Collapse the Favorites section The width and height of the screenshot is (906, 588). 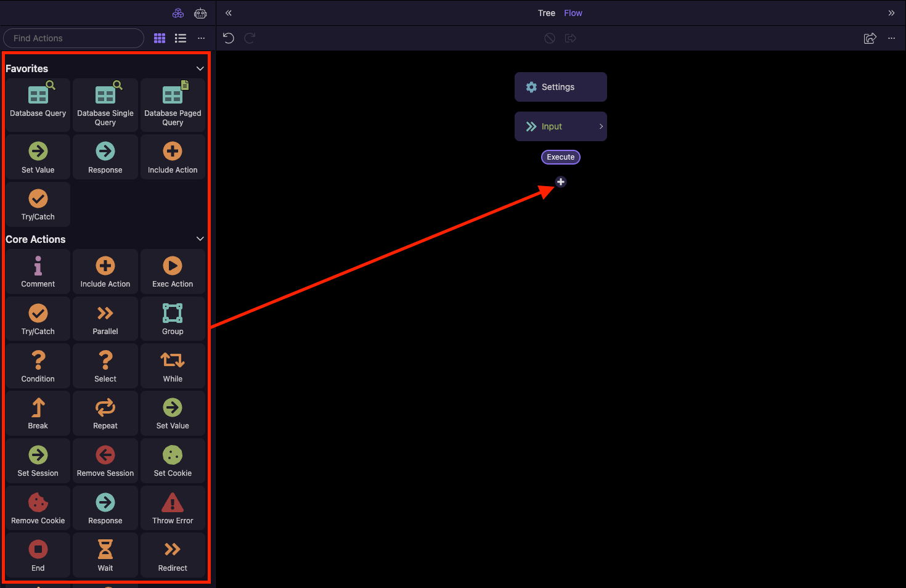pos(200,68)
